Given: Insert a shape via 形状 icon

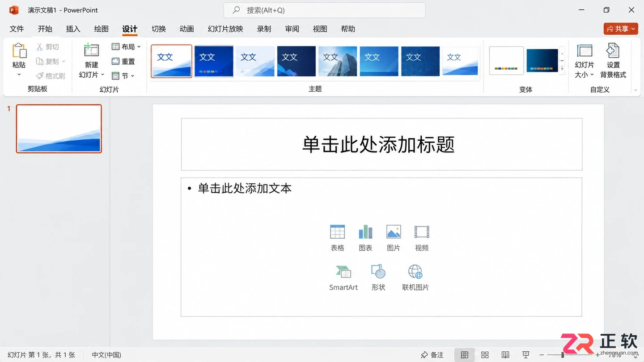Looking at the screenshot, I should pyautogui.click(x=378, y=278).
